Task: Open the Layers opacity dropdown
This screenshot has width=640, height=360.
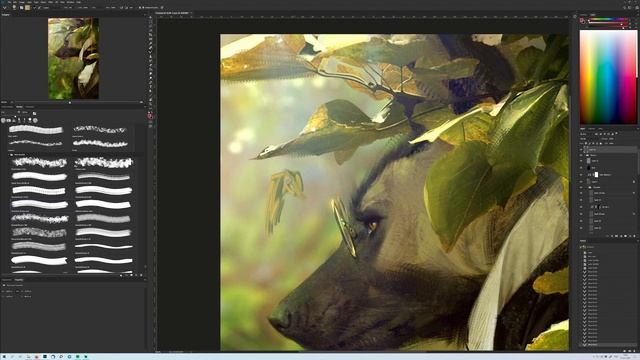Action: (x=611, y=139)
